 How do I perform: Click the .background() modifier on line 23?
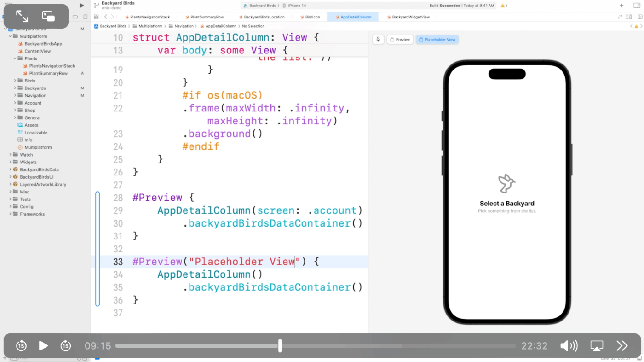pyautogui.click(x=222, y=134)
